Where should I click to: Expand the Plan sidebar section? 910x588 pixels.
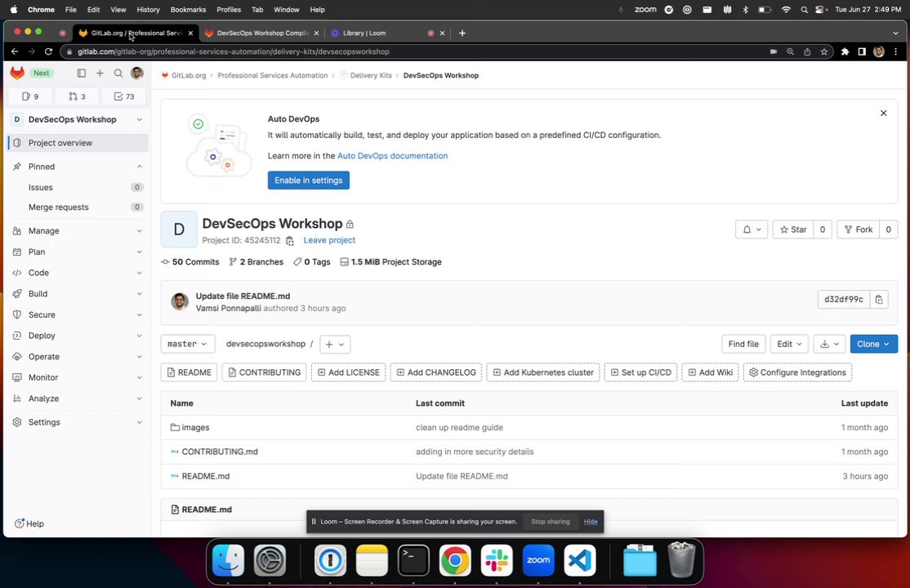[x=77, y=252]
